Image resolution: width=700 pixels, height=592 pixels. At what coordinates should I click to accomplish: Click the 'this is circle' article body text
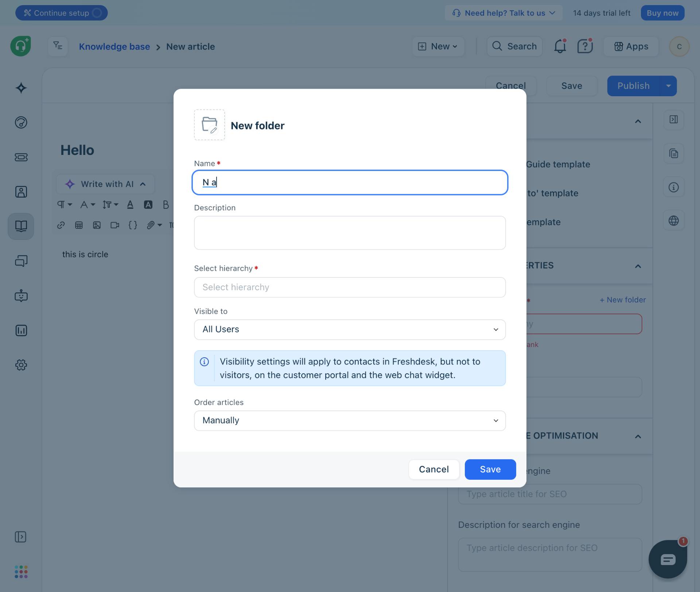(x=85, y=254)
